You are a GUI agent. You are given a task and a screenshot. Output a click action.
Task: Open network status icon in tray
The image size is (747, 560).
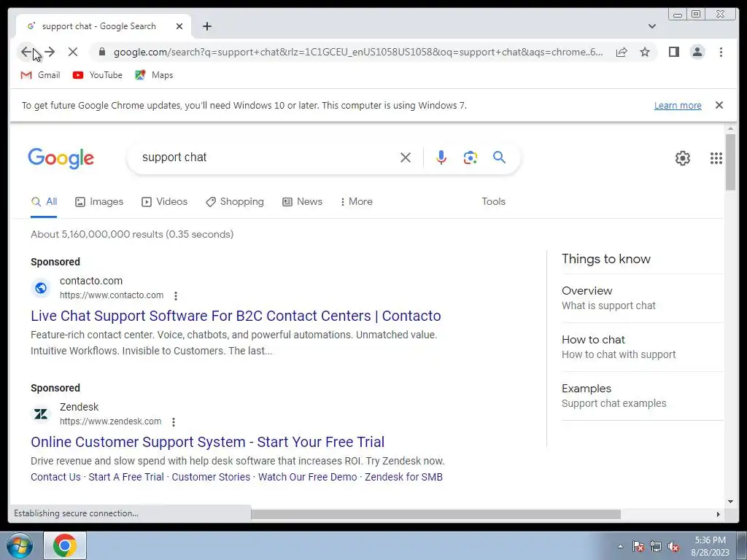click(656, 546)
